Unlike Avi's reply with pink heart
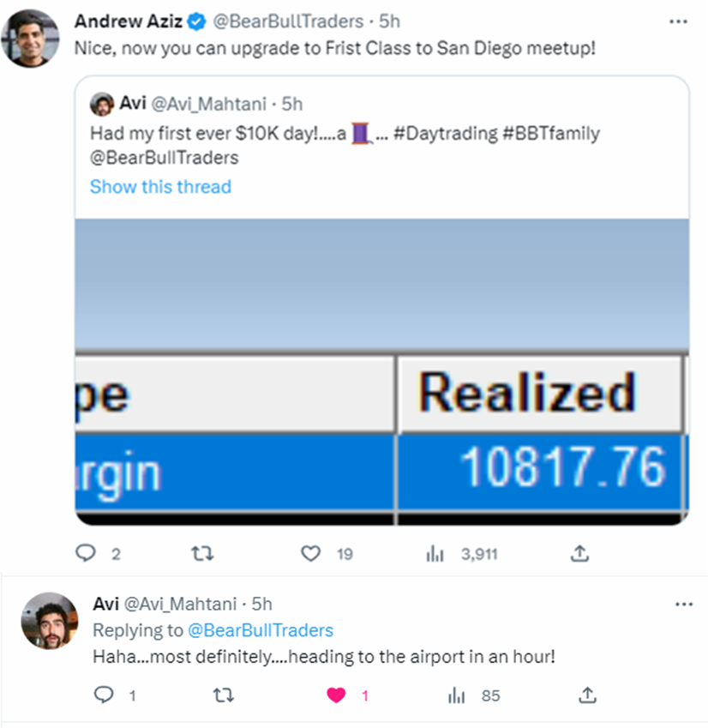 [x=336, y=695]
